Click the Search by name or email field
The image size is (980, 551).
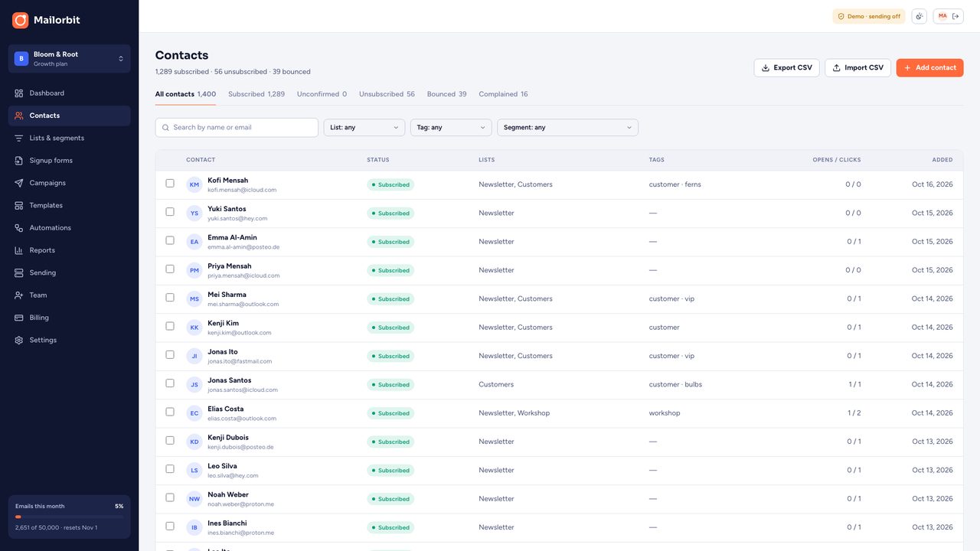pos(237,128)
